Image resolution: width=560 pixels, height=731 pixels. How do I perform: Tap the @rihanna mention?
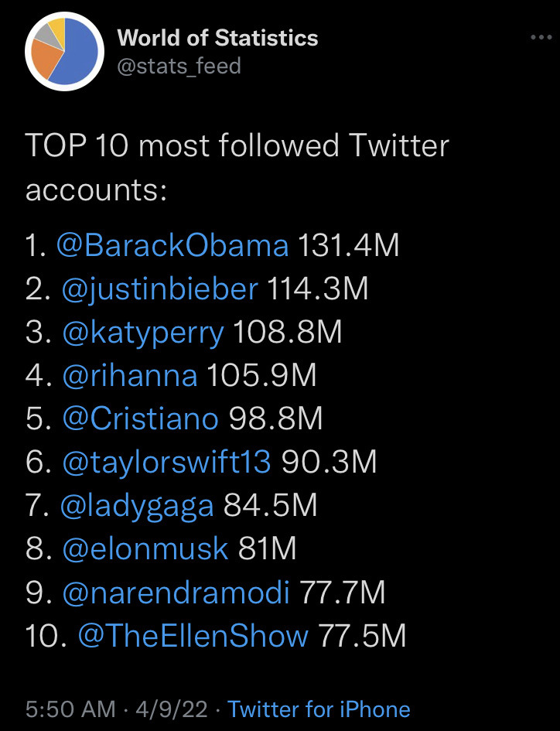[130, 375]
